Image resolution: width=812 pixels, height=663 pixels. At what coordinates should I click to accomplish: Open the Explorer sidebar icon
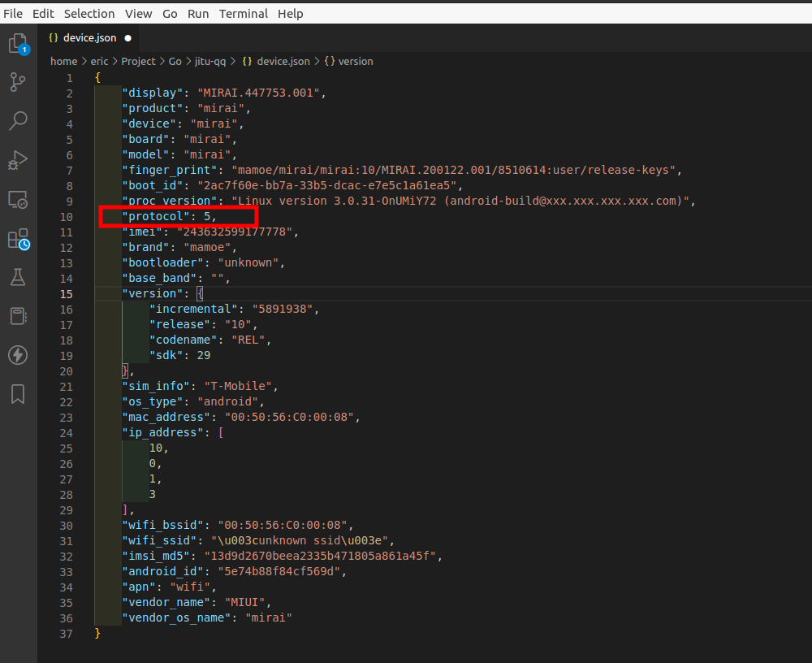(17, 43)
